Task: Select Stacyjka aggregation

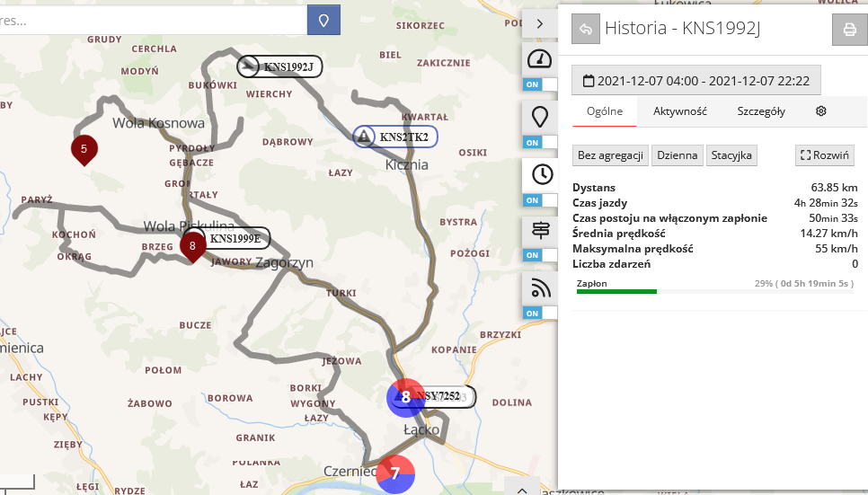Action: tap(731, 155)
